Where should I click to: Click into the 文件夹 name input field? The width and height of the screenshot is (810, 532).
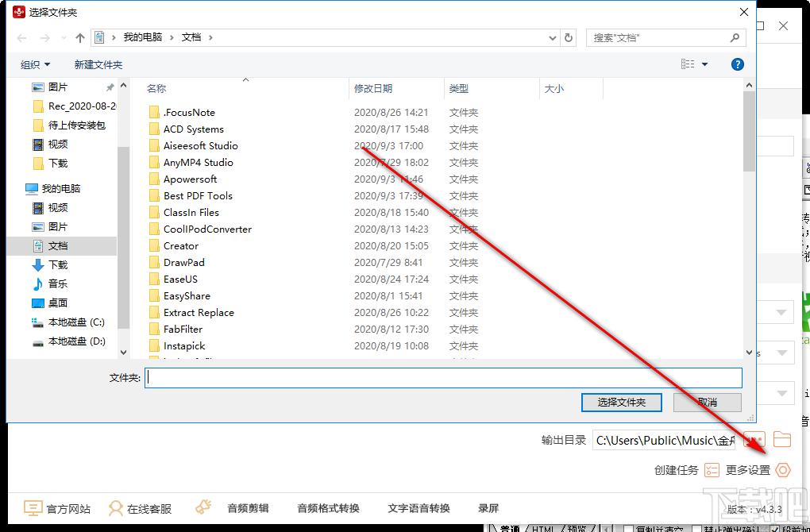point(443,378)
